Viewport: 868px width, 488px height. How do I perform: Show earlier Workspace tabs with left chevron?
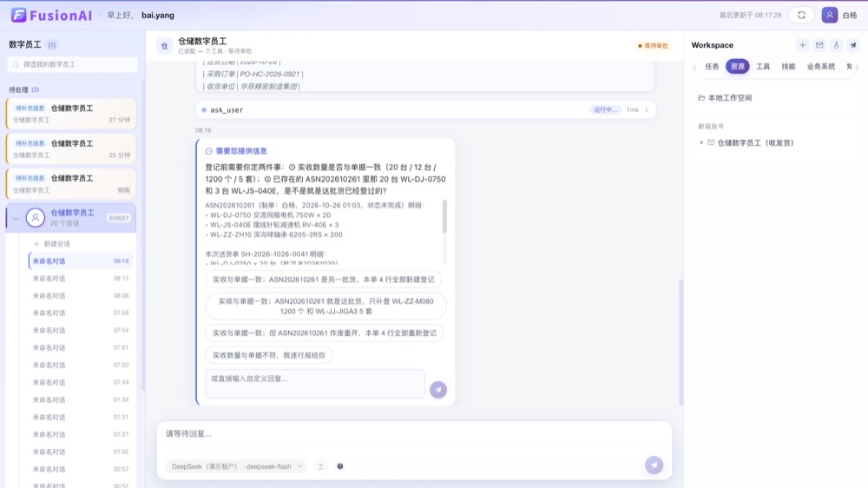click(x=694, y=67)
